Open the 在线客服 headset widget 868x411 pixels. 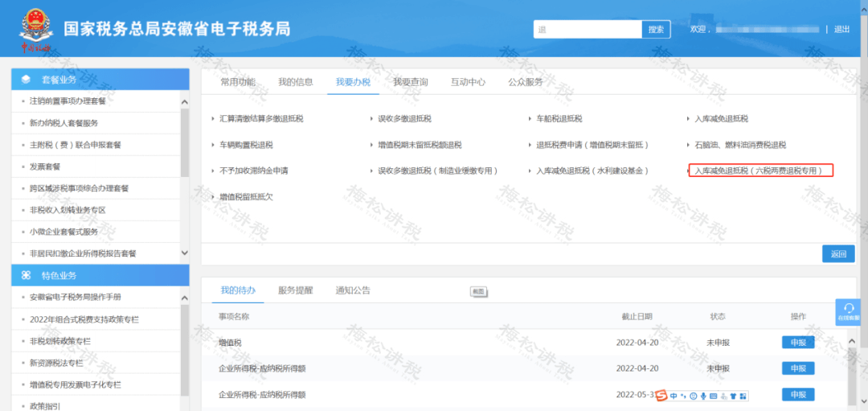pyautogui.click(x=848, y=312)
